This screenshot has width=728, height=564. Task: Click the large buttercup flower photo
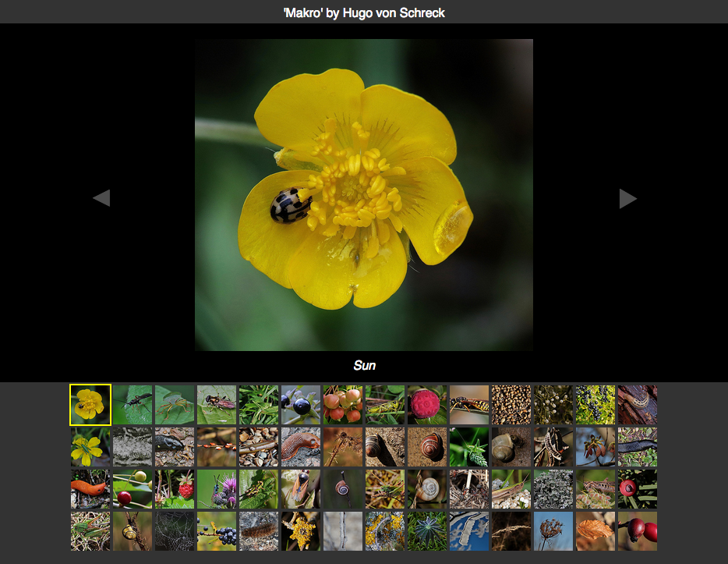(363, 195)
